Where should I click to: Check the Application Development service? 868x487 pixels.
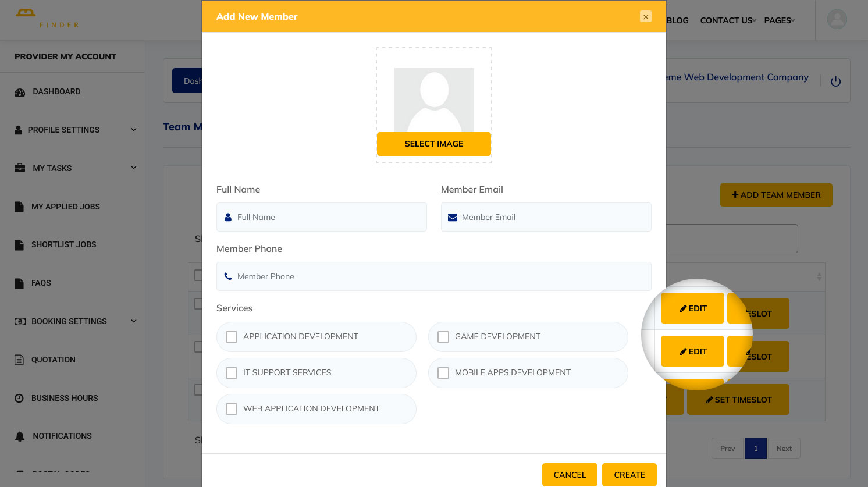232,337
